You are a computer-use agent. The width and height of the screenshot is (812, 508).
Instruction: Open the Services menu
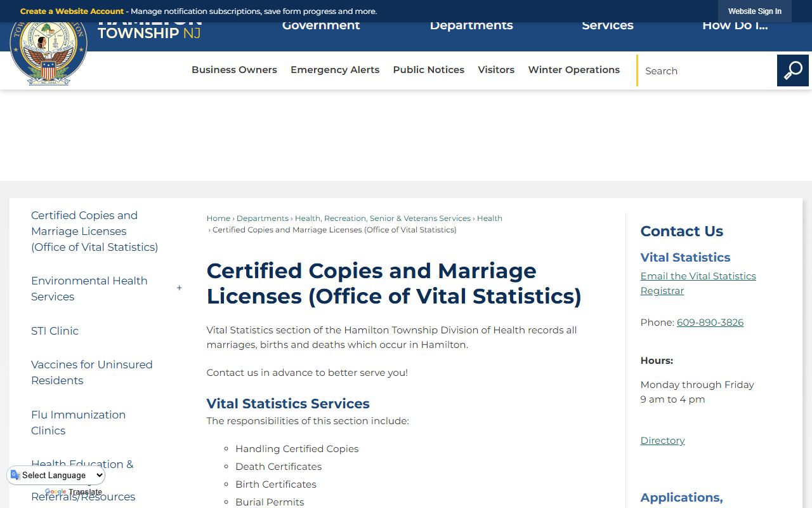point(608,27)
